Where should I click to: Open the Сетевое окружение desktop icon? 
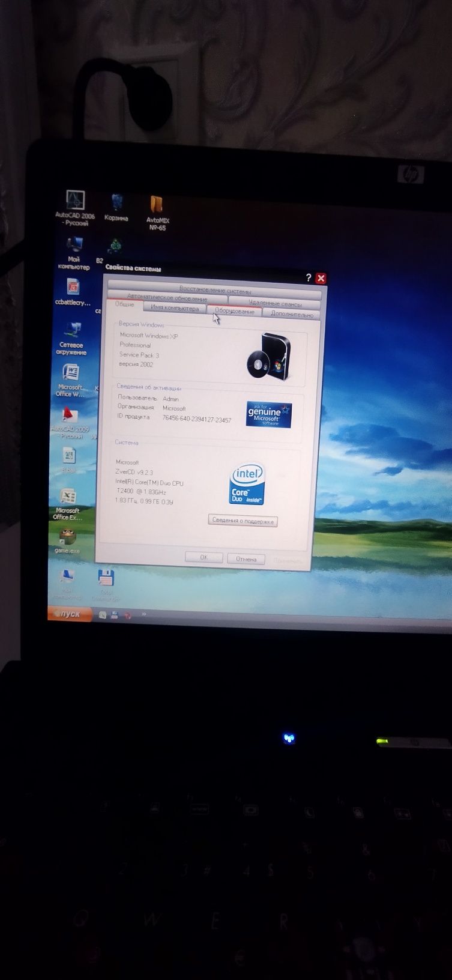coord(72,338)
